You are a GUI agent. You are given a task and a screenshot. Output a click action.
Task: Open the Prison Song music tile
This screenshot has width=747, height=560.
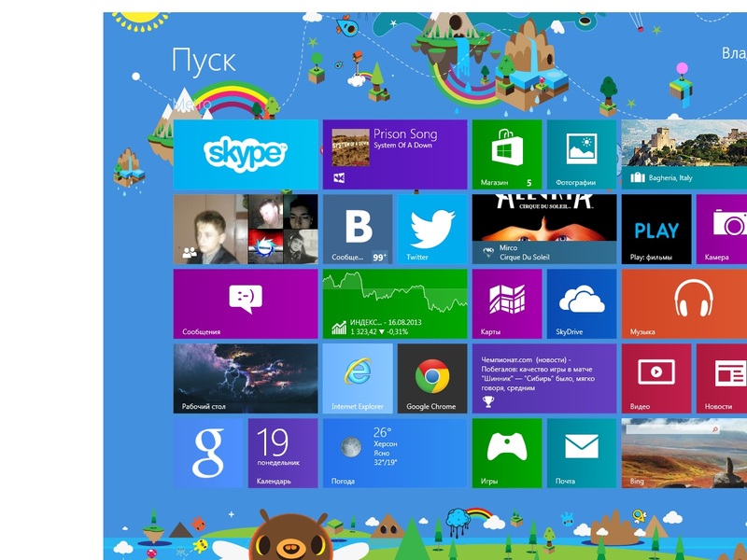[x=394, y=154]
